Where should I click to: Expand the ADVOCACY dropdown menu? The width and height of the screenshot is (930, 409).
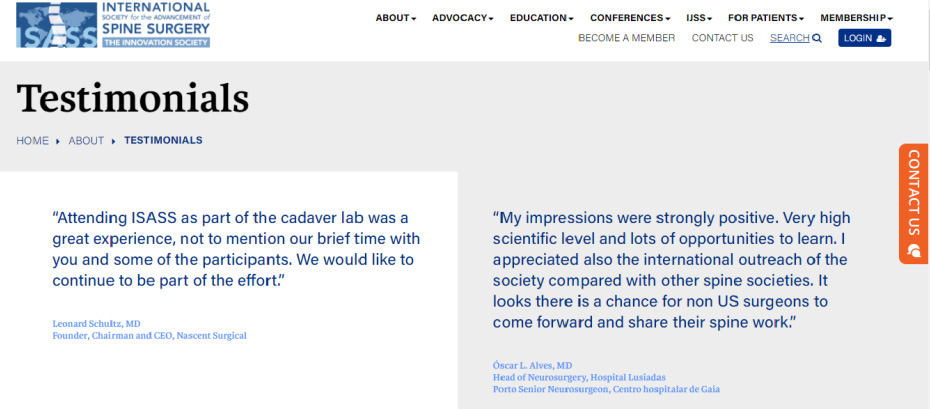click(463, 18)
